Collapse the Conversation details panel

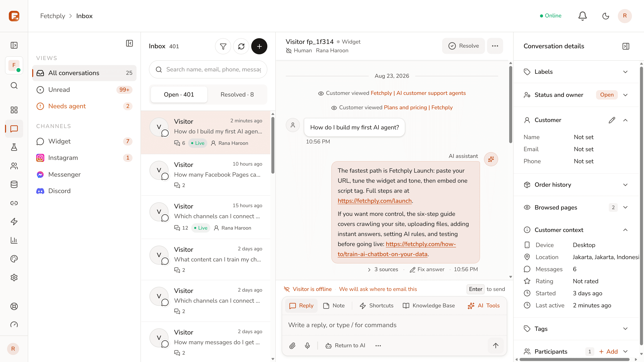pyautogui.click(x=626, y=46)
